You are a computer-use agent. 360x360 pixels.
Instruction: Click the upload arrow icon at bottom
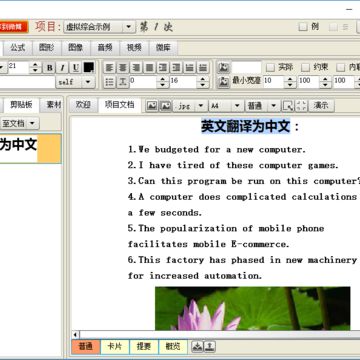209,347
